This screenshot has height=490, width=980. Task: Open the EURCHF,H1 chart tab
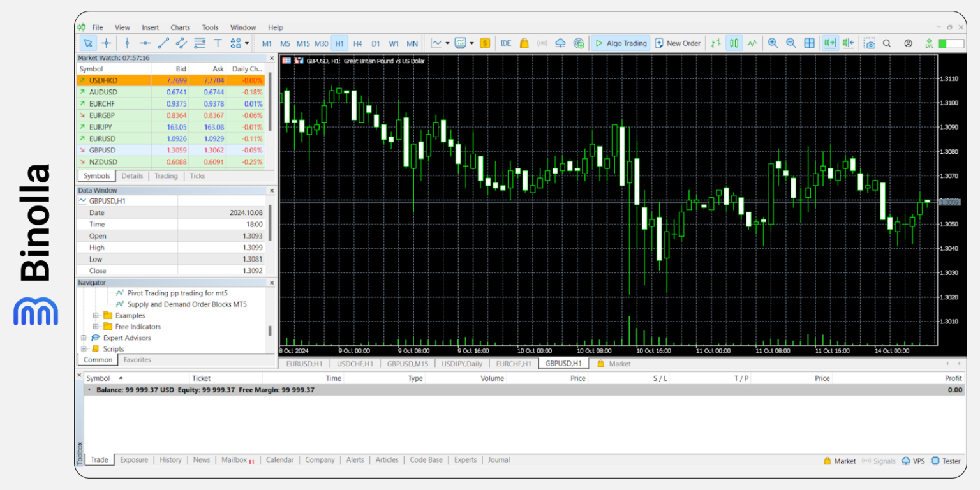(x=514, y=364)
